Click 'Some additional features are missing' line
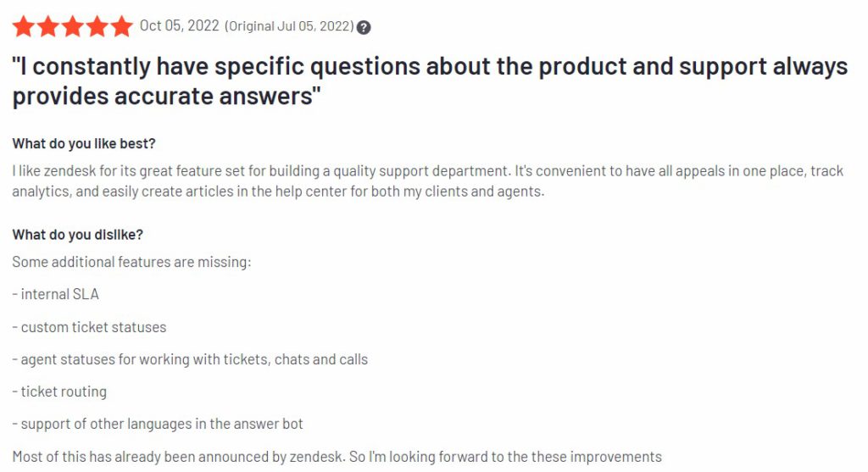This screenshot has width=868, height=472. [x=131, y=262]
